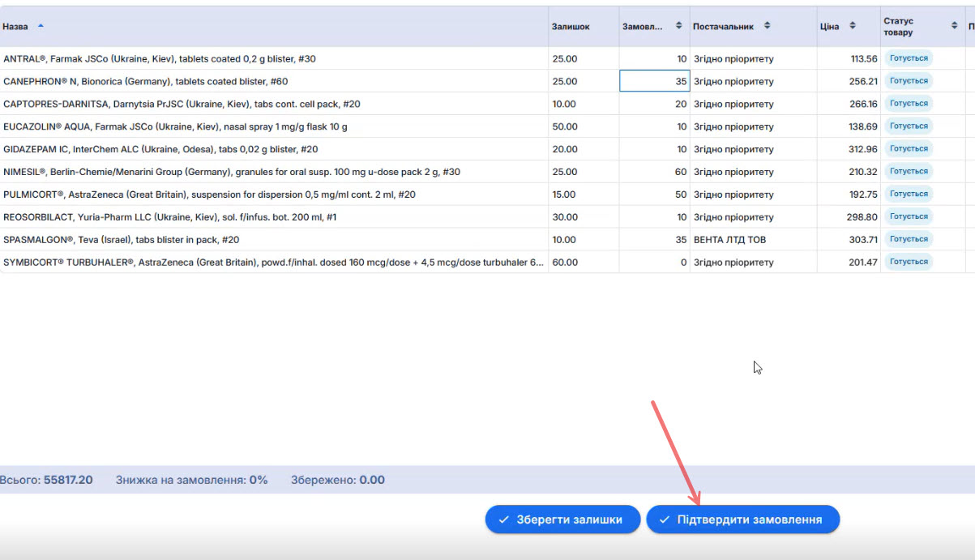Edit order quantity 35 for CANEPHRON N
Viewport: 975px width, 560px height.
654,81
